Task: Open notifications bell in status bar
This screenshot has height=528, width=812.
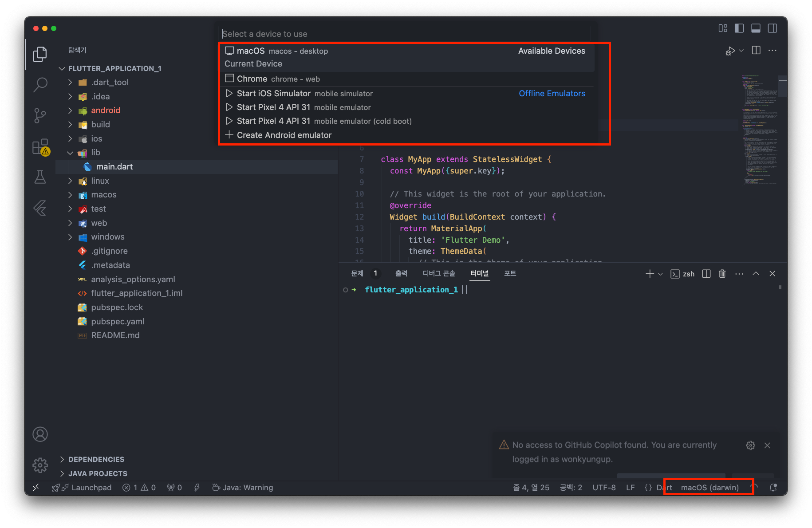Action: tap(773, 488)
